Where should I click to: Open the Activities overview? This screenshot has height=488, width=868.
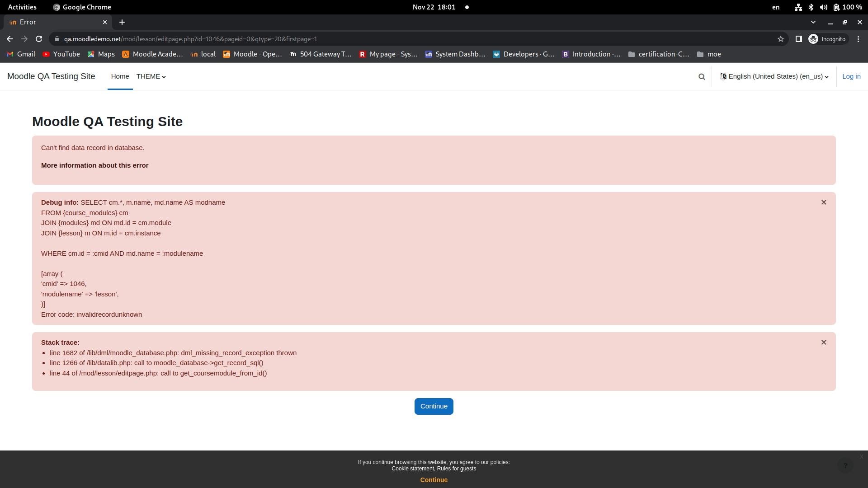tap(22, 7)
